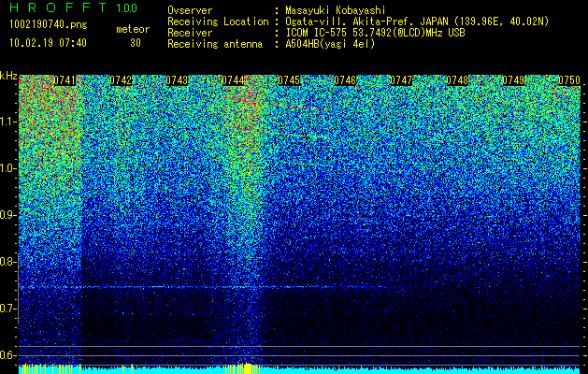Click the 0746 time marker

point(345,80)
